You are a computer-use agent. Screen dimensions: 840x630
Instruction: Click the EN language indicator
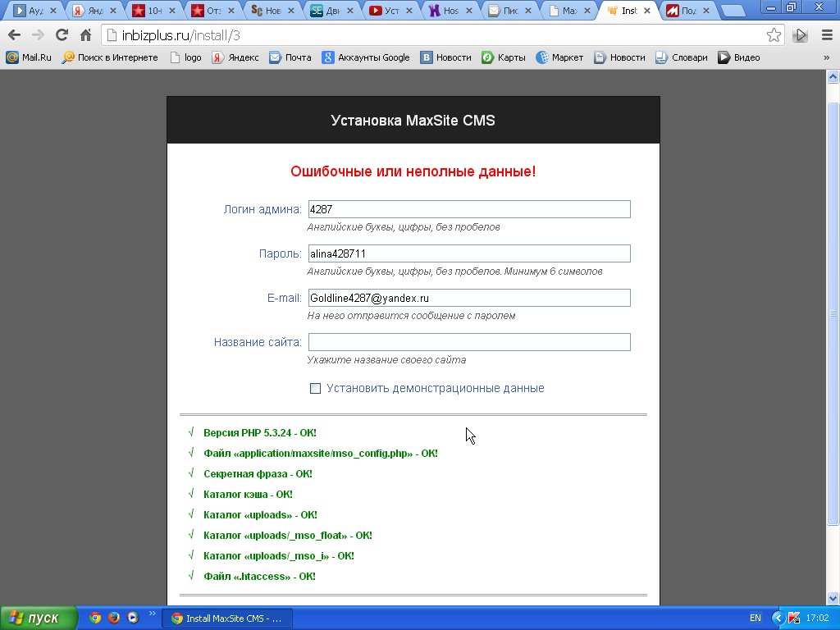[756, 618]
